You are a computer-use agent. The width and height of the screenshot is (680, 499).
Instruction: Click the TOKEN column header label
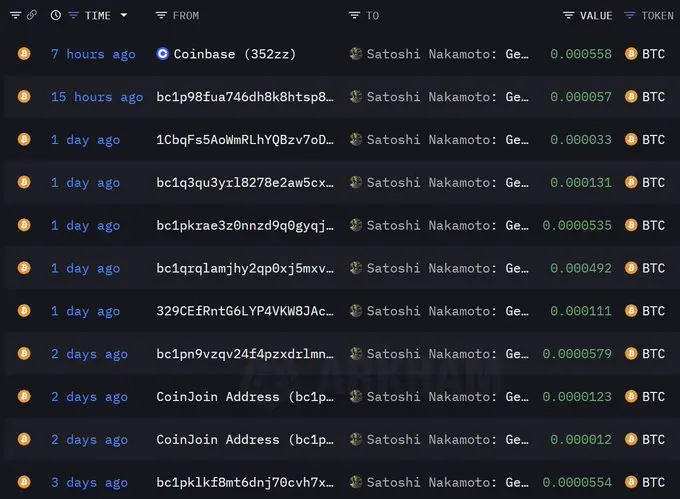pyautogui.click(x=657, y=16)
